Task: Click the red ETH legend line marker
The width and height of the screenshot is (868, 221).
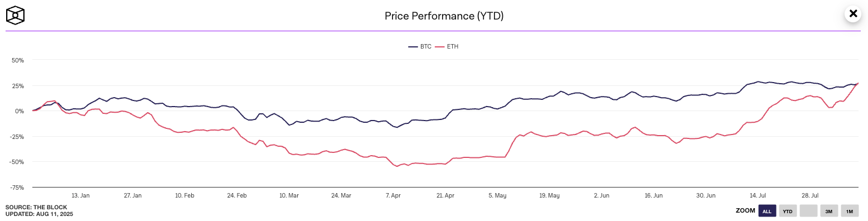Action: point(439,47)
